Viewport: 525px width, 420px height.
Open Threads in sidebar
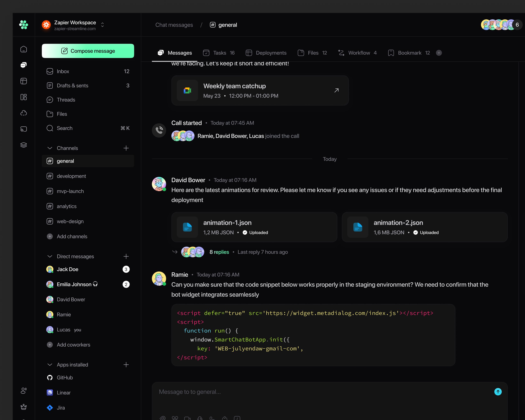click(88, 100)
